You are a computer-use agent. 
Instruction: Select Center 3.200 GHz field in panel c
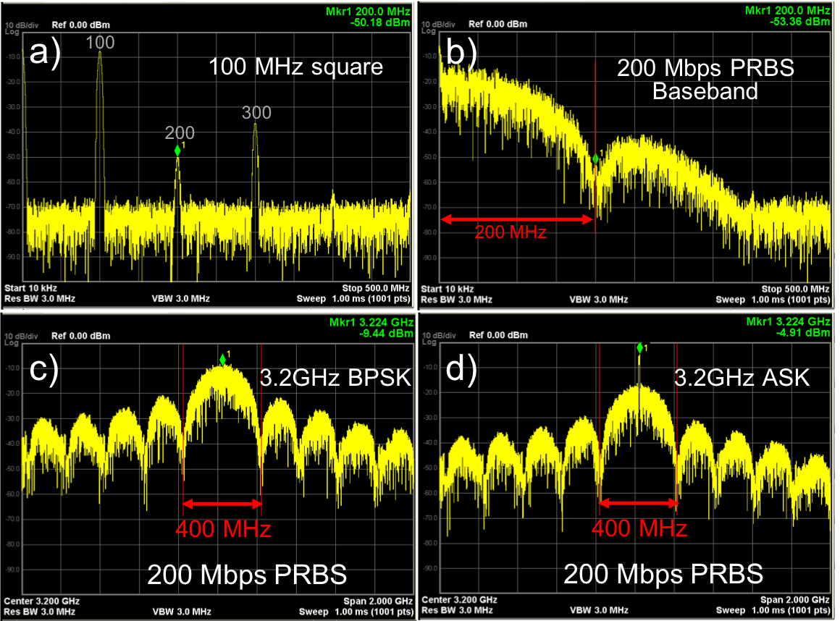(42, 601)
